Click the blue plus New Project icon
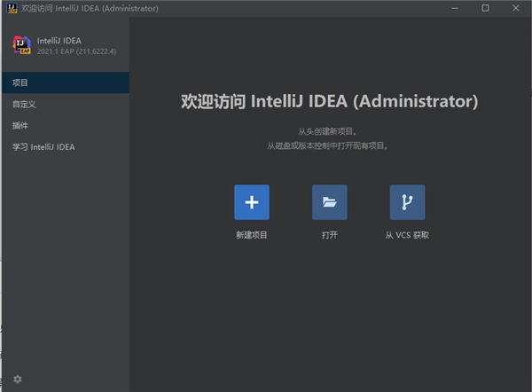The height and width of the screenshot is (392, 532). (252, 202)
